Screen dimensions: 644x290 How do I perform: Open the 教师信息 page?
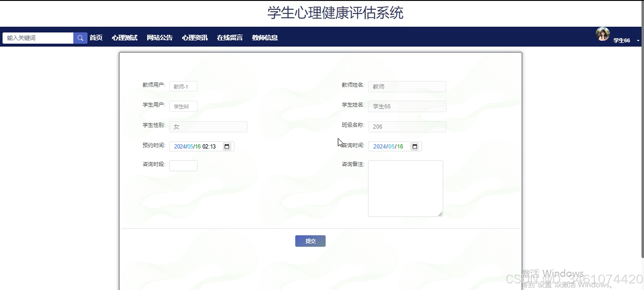(265, 38)
